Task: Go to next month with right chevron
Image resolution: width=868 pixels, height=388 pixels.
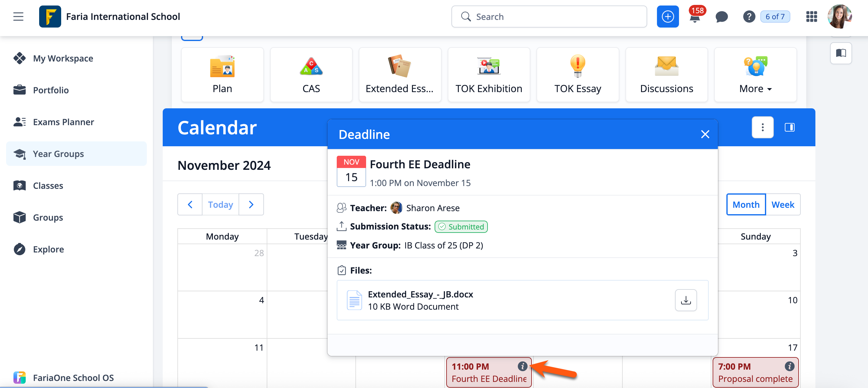Action: pyautogui.click(x=251, y=205)
